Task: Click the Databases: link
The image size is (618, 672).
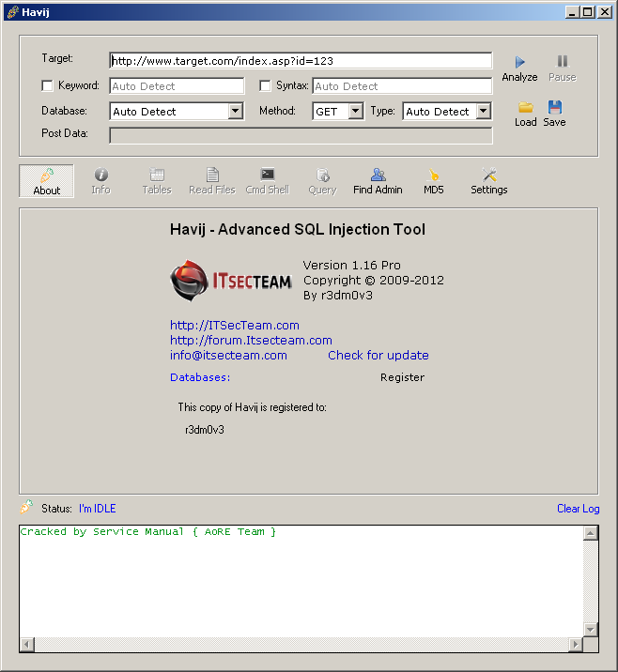Action: [x=200, y=377]
